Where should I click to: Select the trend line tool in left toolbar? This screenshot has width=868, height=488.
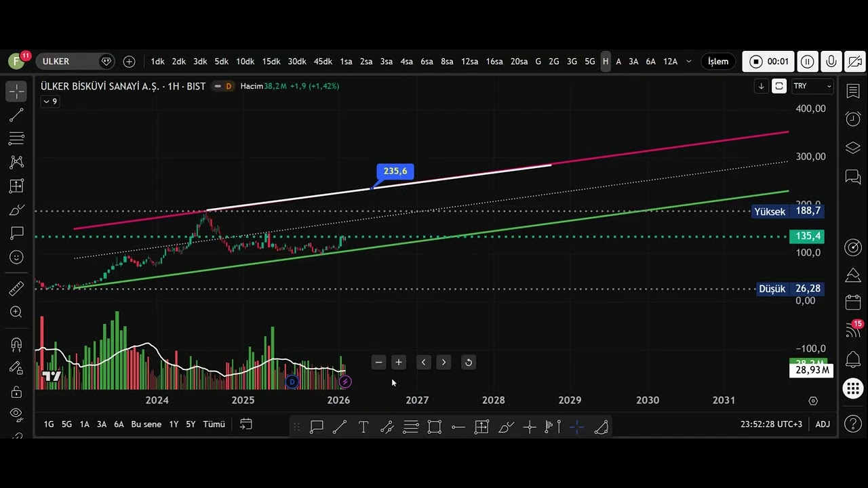tap(16, 115)
